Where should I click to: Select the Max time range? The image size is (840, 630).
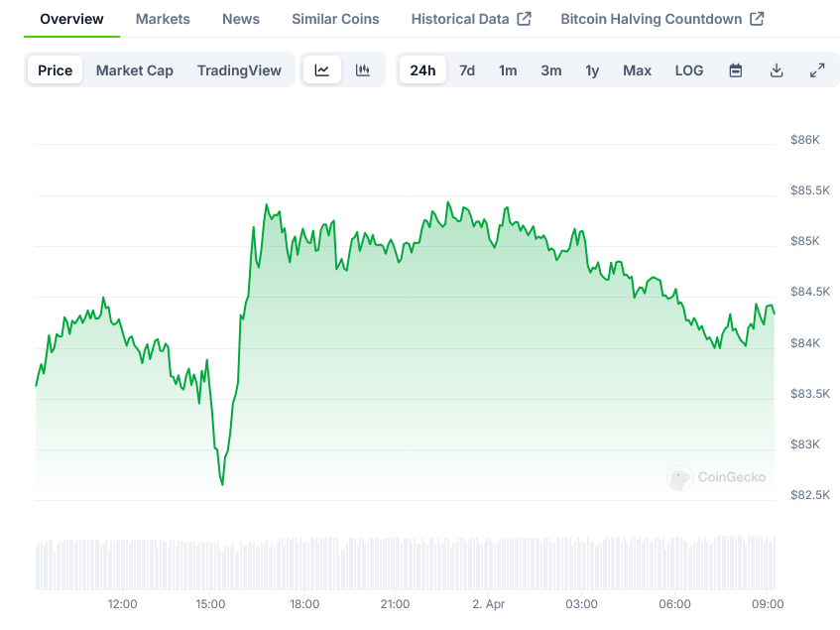point(637,70)
